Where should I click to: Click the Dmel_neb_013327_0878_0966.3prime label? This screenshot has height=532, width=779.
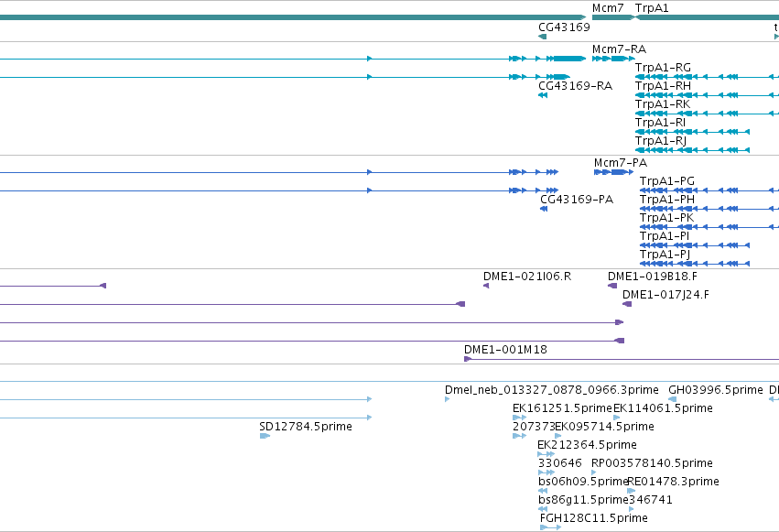[x=551, y=390]
